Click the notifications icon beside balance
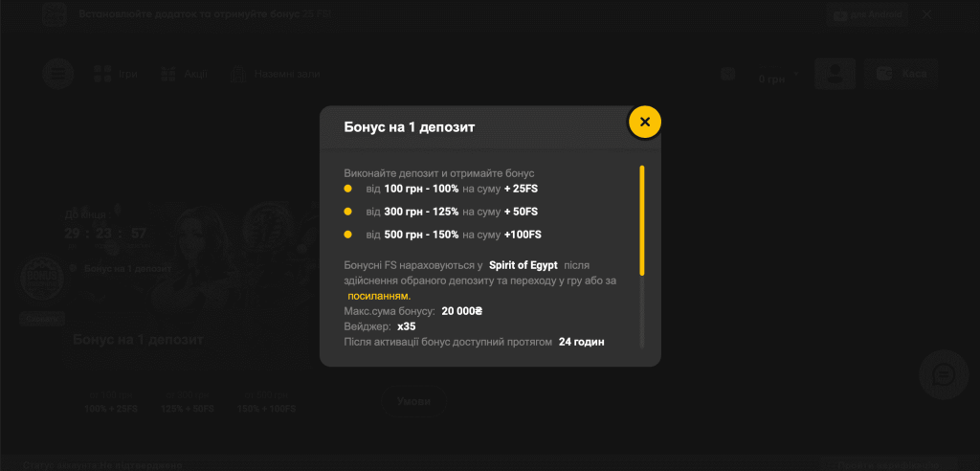This screenshot has width=980, height=471. (728, 74)
